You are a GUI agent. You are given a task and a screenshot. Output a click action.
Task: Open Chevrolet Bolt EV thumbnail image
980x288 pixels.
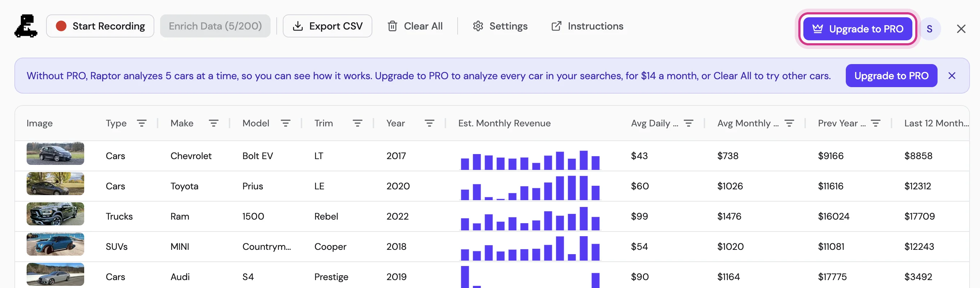pyautogui.click(x=55, y=153)
